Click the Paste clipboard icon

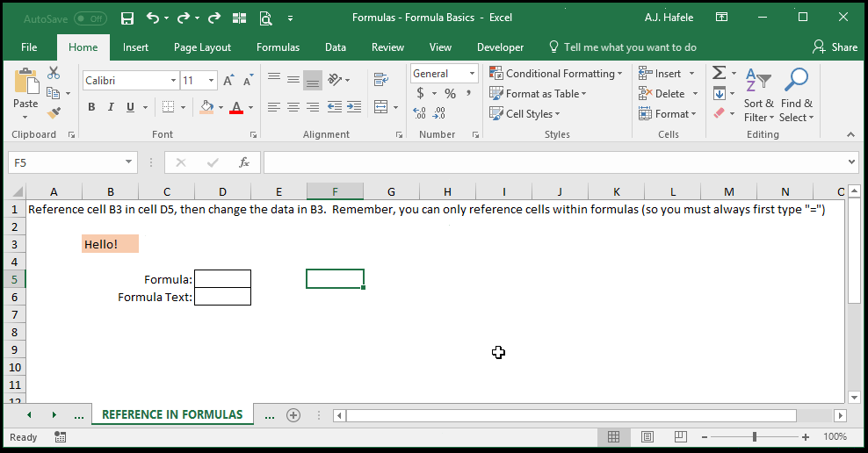click(26, 82)
